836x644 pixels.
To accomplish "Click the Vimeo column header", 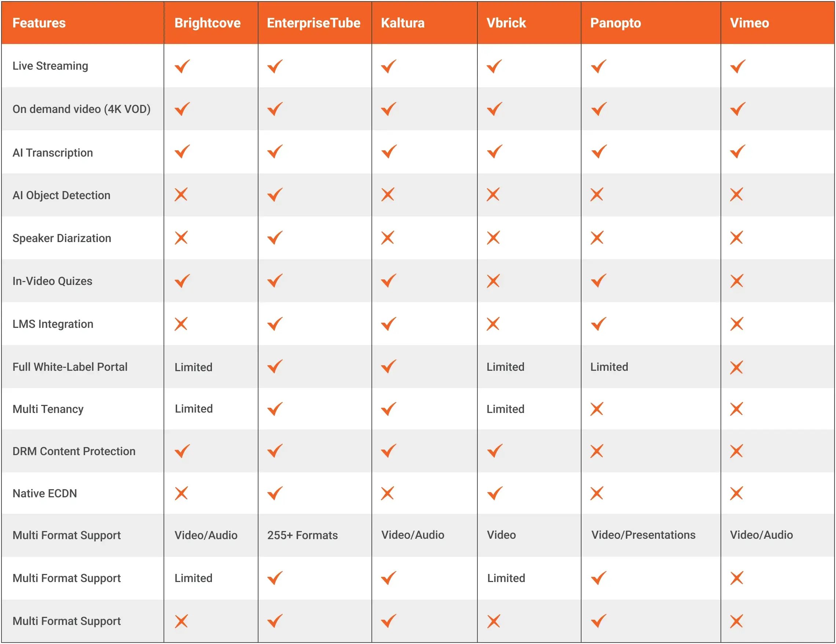I will 749,23.
